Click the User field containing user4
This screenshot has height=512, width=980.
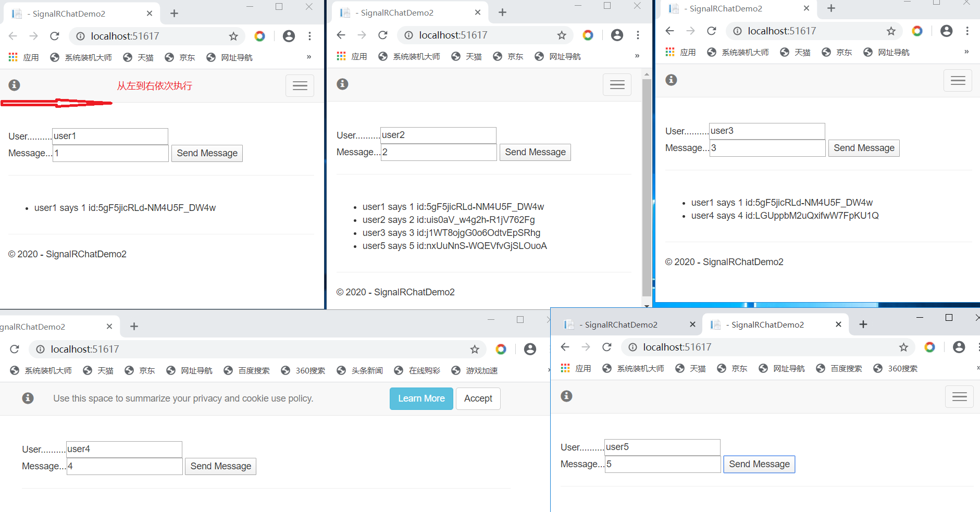tap(124, 449)
